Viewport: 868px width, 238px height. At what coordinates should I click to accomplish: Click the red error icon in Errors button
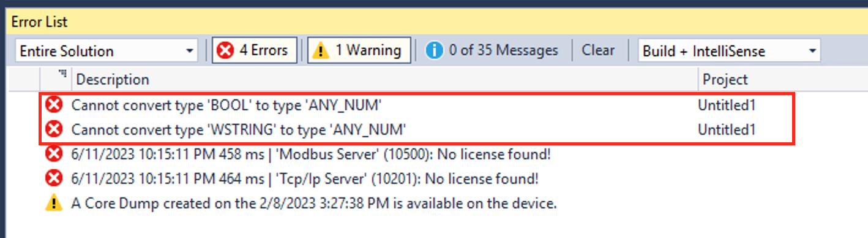coord(226,51)
